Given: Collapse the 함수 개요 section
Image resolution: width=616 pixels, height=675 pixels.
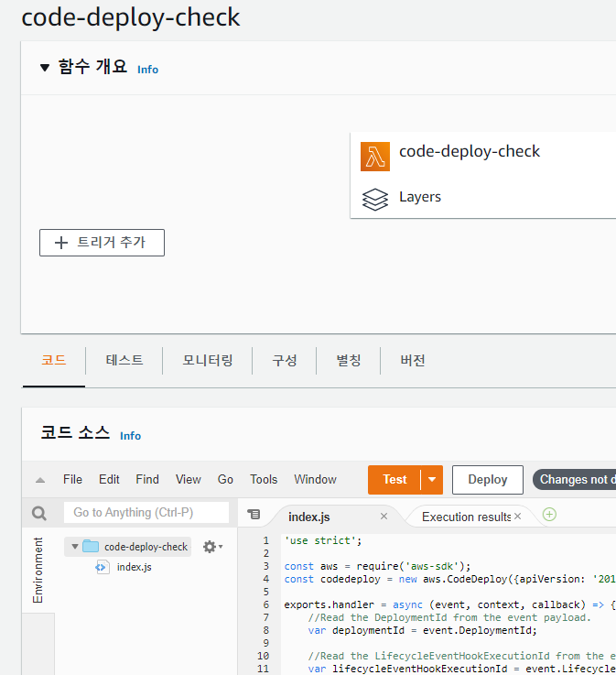Looking at the screenshot, I should click(x=45, y=68).
